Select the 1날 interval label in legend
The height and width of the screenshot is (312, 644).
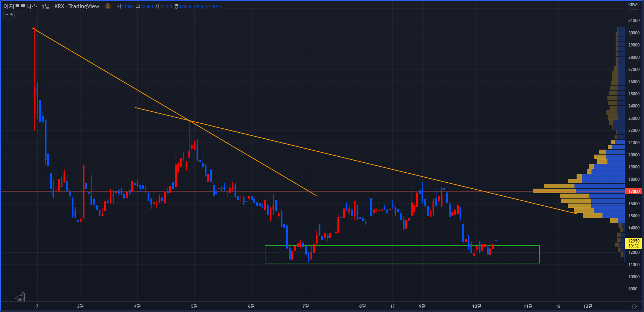pos(46,6)
